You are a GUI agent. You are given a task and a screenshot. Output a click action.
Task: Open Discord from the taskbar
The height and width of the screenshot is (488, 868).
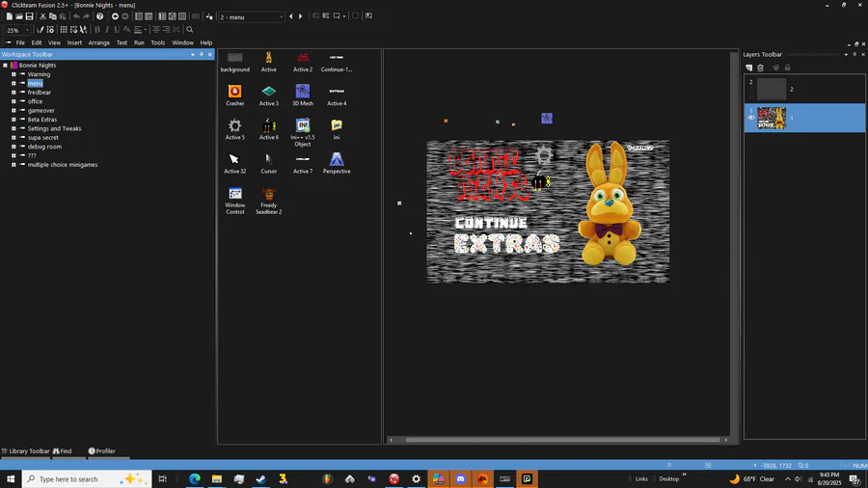point(461,479)
